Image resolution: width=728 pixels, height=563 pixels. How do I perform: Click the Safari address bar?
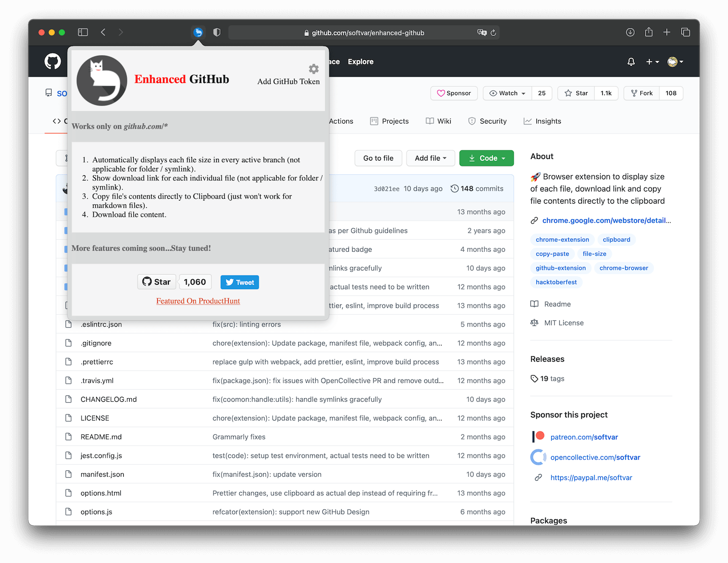pyautogui.click(x=364, y=32)
